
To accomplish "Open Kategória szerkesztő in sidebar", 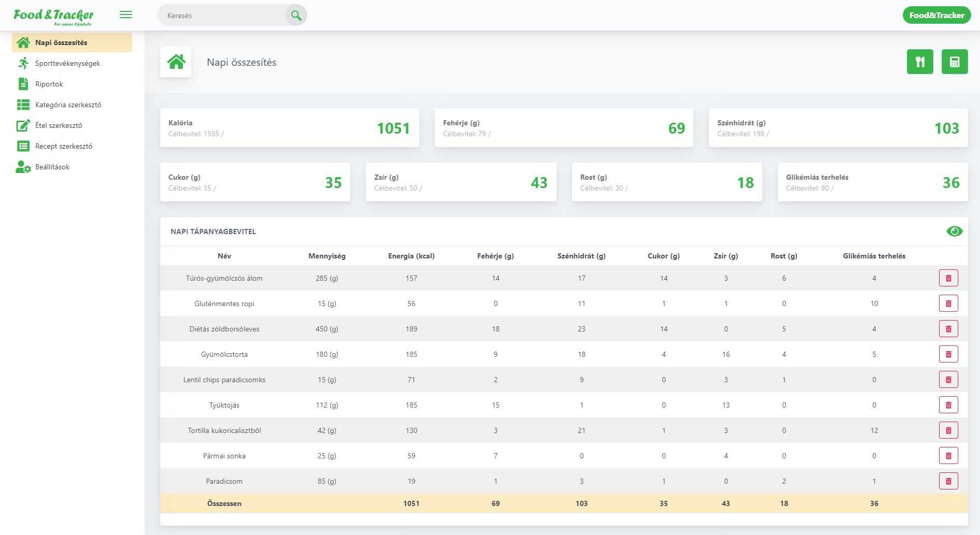I will point(72,105).
